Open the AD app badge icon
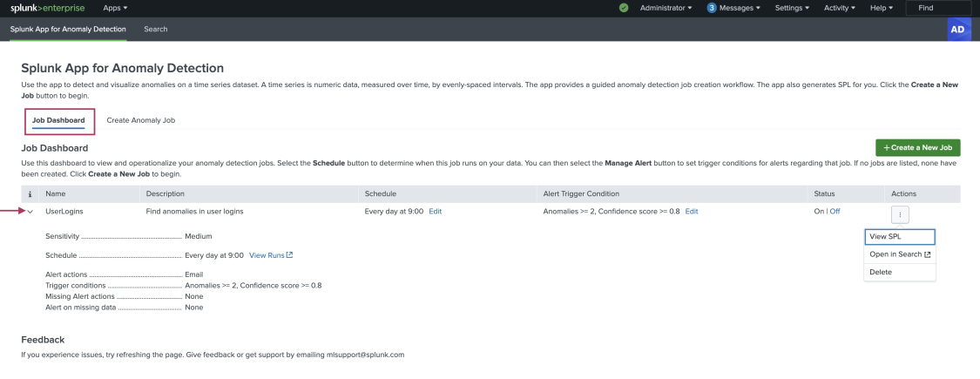The height and width of the screenshot is (379, 980). tap(956, 30)
